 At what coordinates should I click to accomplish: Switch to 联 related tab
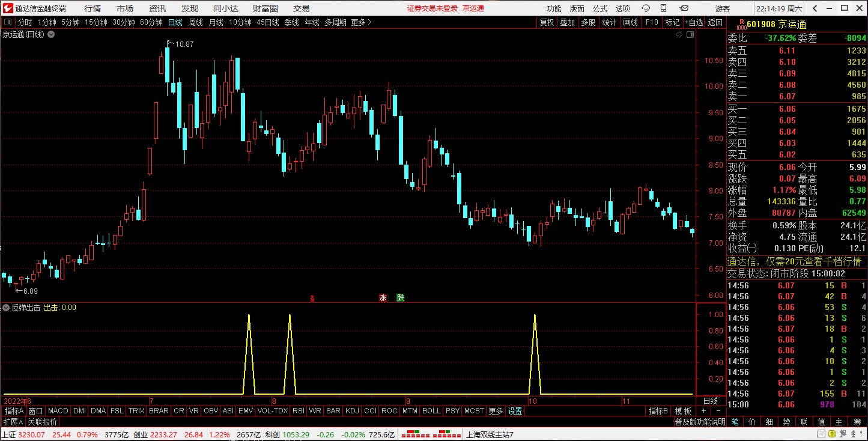(804, 422)
